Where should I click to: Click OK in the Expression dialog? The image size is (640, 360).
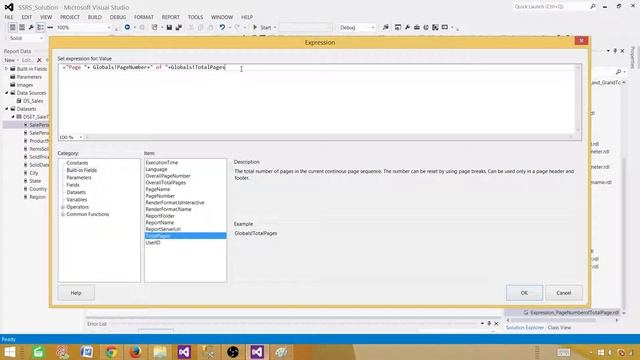[x=524, y=293]
